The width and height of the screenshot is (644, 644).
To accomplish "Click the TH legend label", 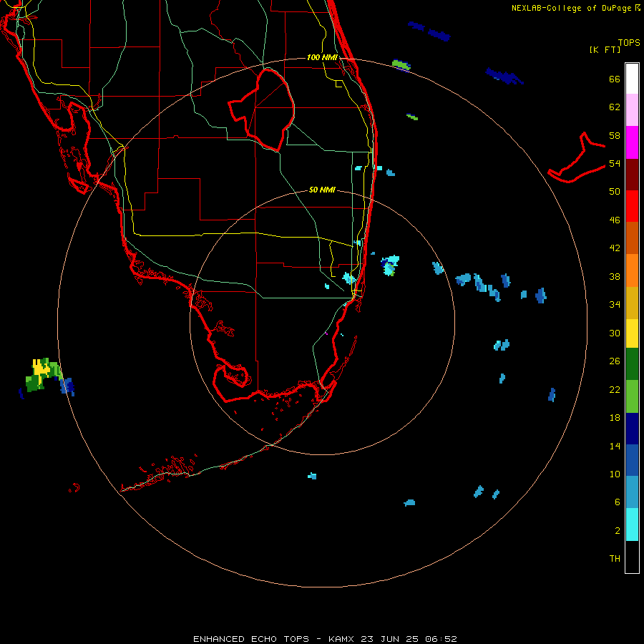I will pyautogui.click(x=615, y=558).
